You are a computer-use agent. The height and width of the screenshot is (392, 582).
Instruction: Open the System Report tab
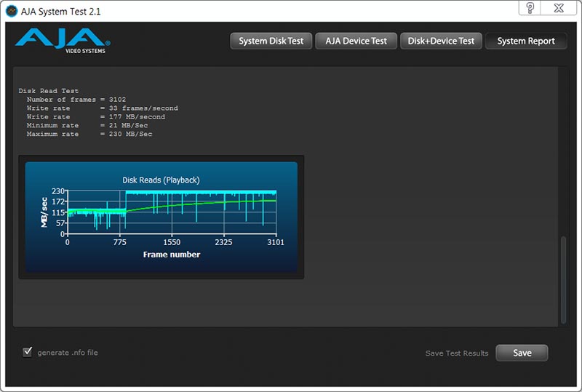click(x=526, y=41)
